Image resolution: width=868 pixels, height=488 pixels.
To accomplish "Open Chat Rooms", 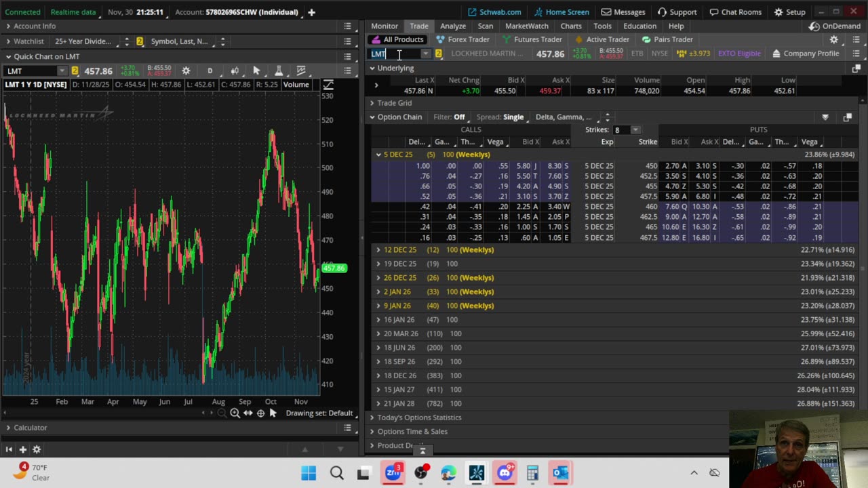I will [x=736, y=12].
